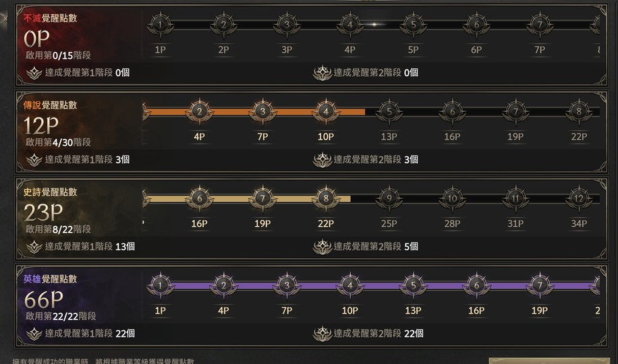Select stage 5 node in 英雄 awakening row
This screenshot has width=618, height=364.
coord(413,286)
